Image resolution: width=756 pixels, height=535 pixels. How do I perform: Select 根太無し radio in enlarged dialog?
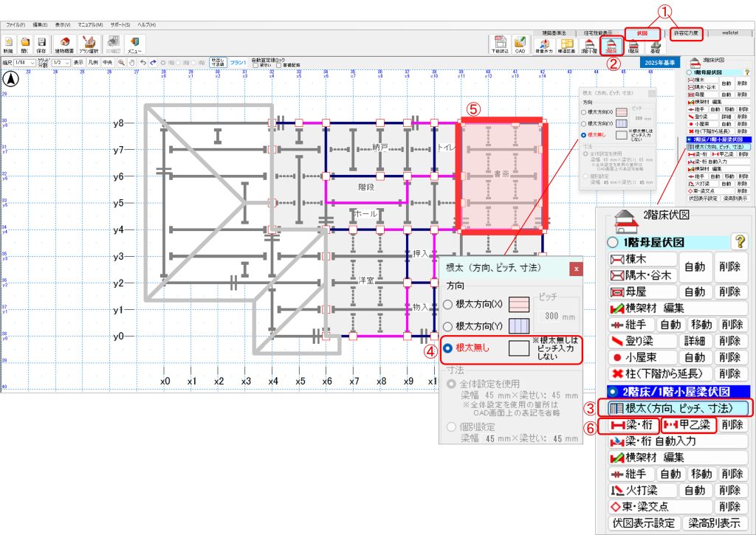click(448, 348)
